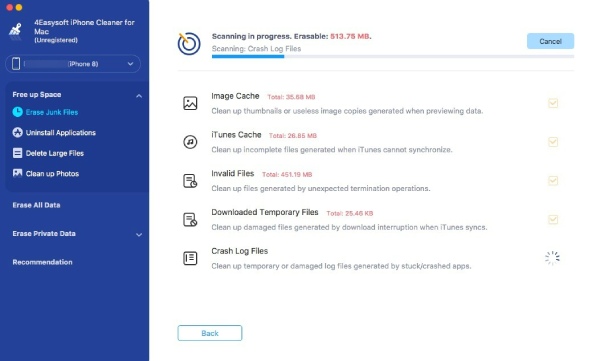This screenshot has height=361, width=600.
Task: Toggle the Invalid Files checkbox
Action: (553, 180)
